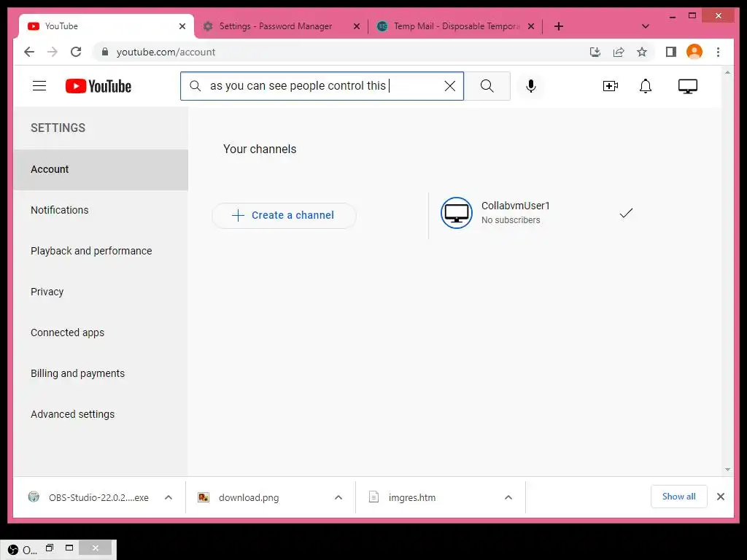Expand options for OBS-Studio download
747x560 pixels.
pyautogui.click(x=169, y=497)
